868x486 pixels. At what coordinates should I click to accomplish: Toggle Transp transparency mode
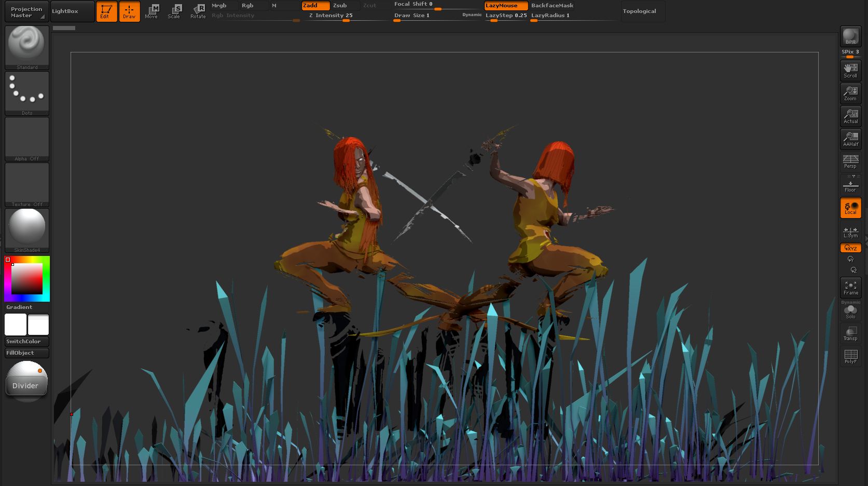point(850,333)
